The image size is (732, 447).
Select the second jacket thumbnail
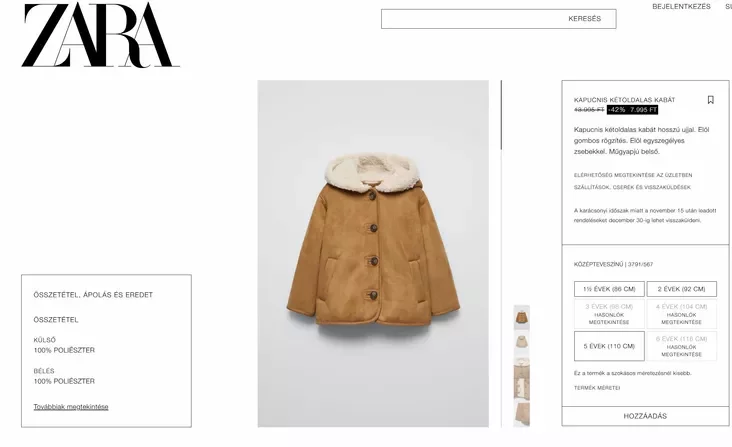click(x=521, y=343)
